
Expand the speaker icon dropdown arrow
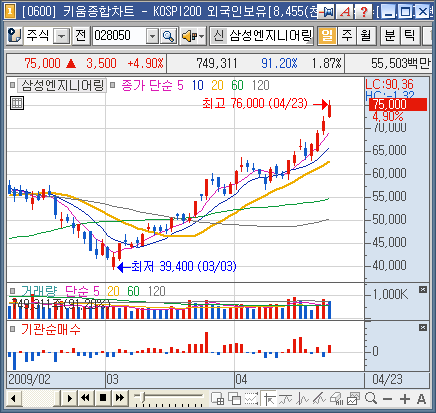point(201,36)
